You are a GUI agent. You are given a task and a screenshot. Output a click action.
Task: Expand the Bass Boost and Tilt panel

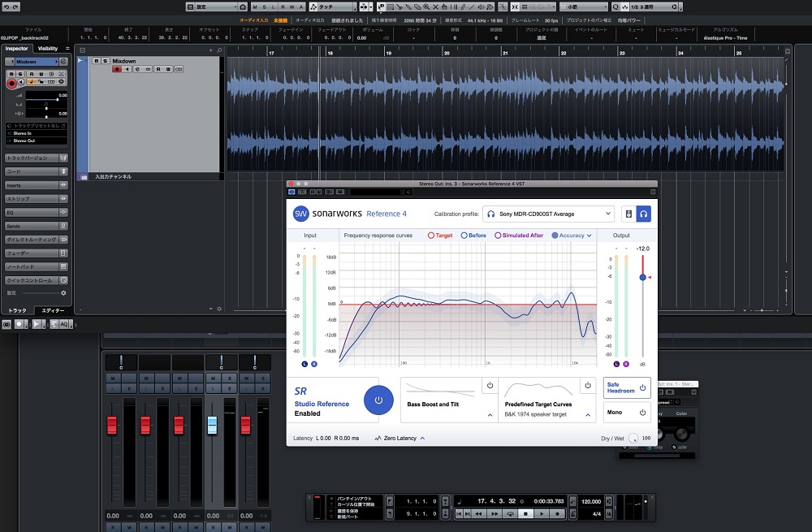click(490, 415)
